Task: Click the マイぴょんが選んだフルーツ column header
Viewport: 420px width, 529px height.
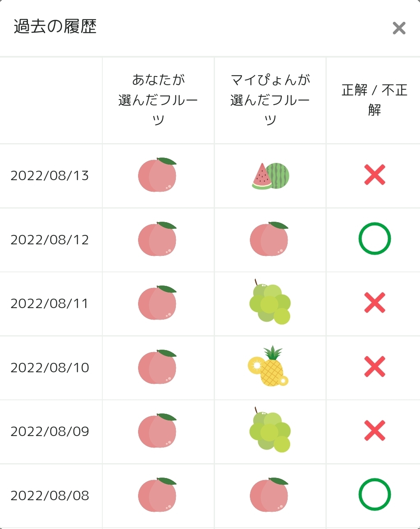Action: (x=270, y=100)
